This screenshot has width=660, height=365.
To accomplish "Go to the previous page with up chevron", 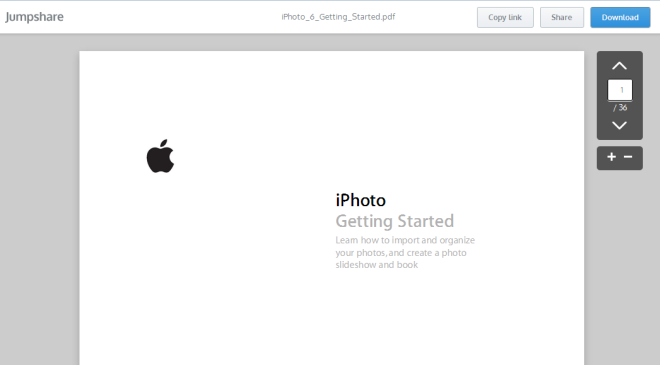I will [619, 66].
